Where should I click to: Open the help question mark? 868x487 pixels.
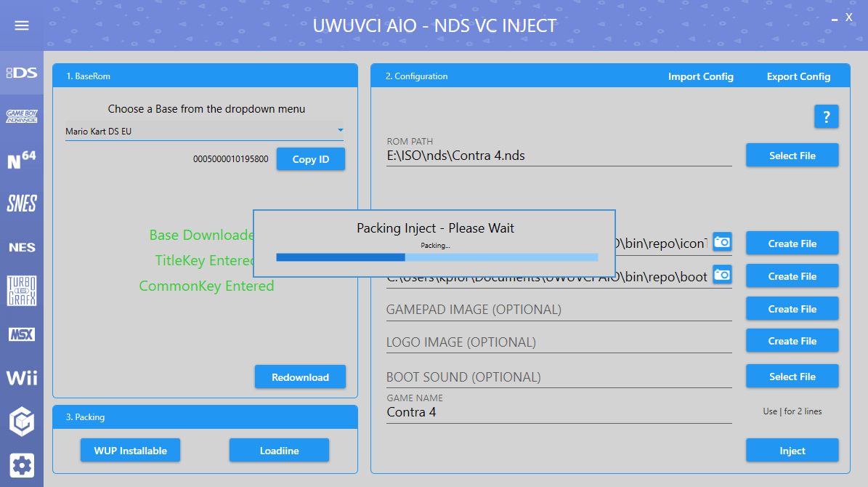[x=826, y=116]
